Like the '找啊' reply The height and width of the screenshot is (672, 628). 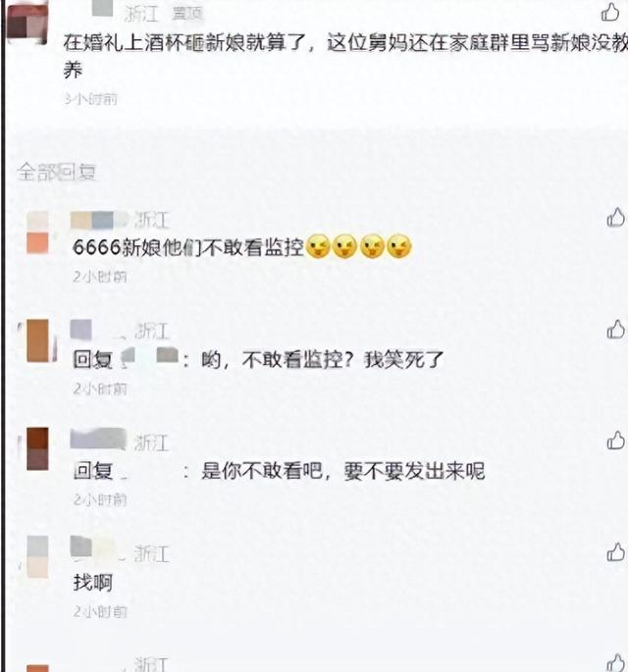point(615,552)
